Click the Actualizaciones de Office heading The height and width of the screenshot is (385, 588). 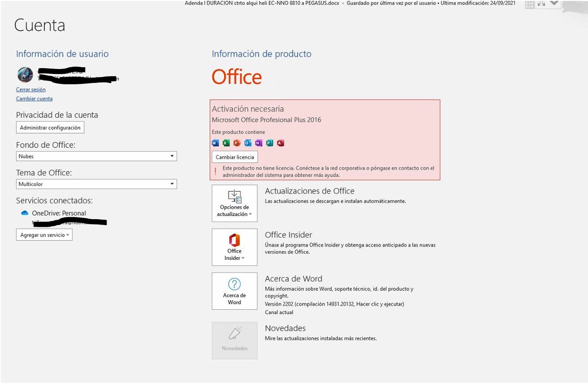310,191
